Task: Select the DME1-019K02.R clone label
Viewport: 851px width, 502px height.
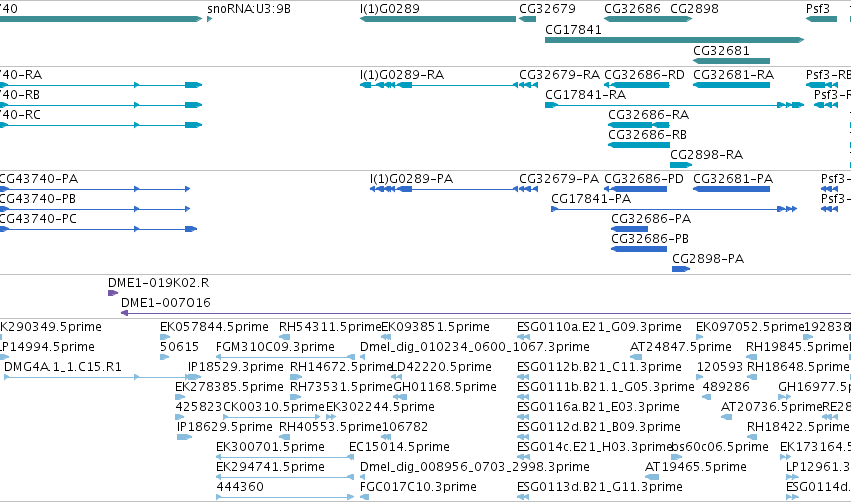Action: [x=158, y=283]
